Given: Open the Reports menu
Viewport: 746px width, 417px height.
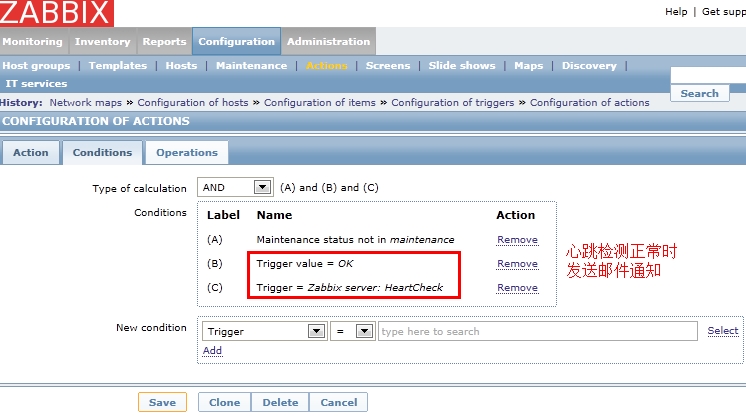Looking at the screenshot, I should [164, 41].
